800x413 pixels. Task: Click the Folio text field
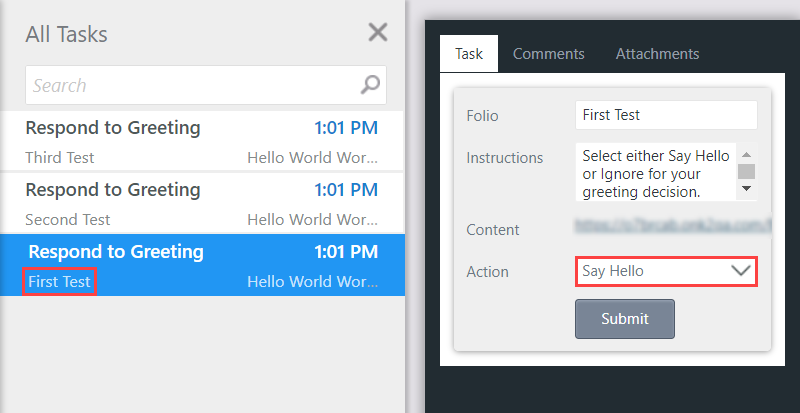(x=666, y=115)
